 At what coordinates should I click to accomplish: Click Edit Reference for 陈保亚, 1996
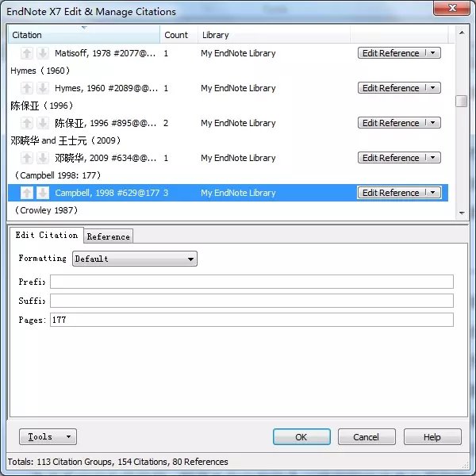[392, 123]
